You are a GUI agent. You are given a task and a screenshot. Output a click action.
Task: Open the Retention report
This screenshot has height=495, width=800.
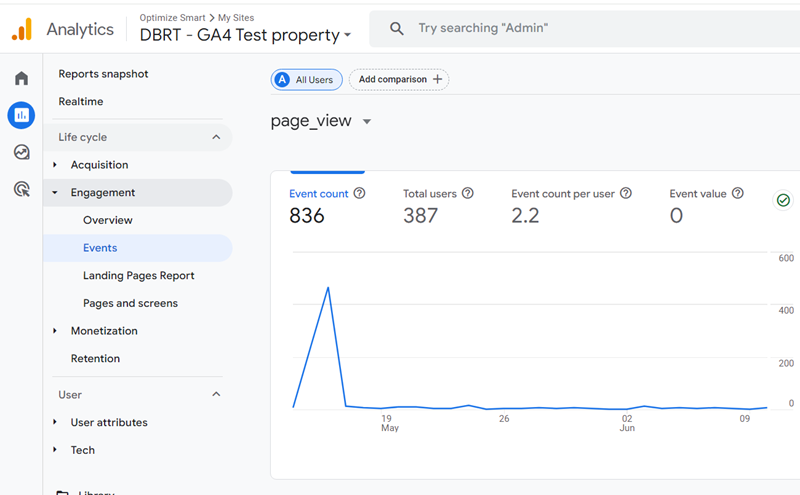pyautogui.click(x=95, y=358)
